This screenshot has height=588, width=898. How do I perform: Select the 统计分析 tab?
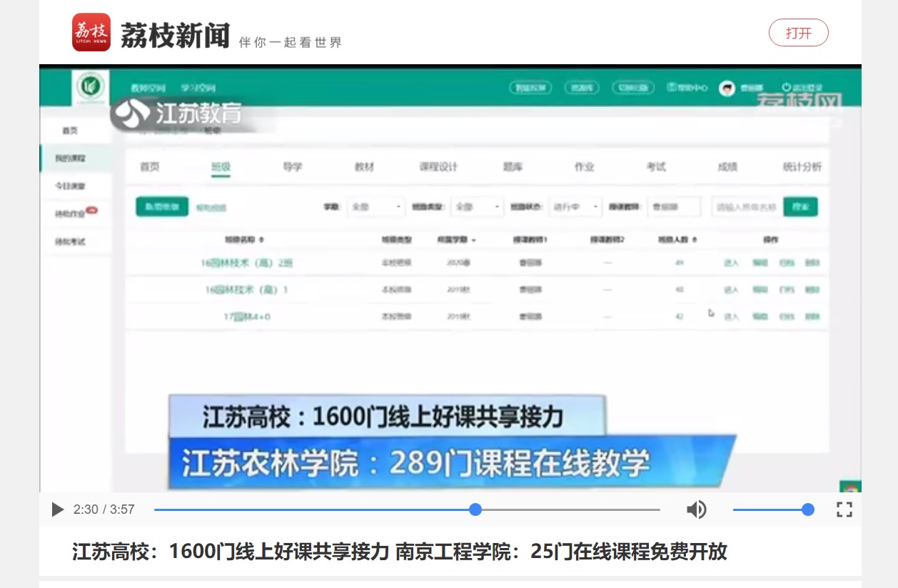(802, 167)
